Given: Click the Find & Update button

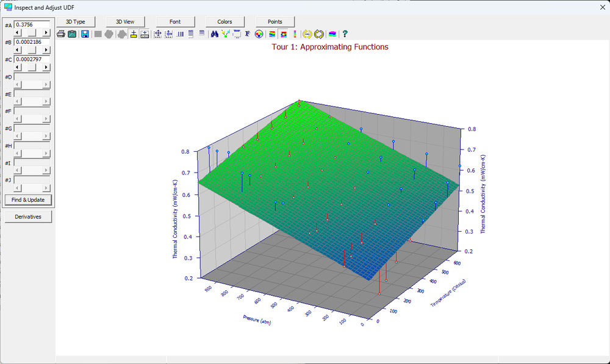Looking at the screenshot, I should tap(28, 200).
